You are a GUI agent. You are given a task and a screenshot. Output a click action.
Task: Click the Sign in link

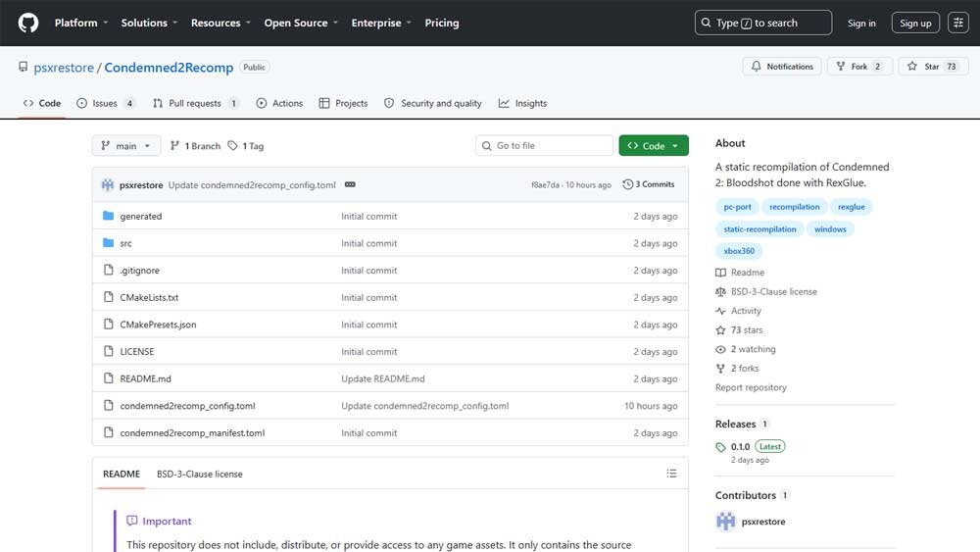click(x=861, y=24)
